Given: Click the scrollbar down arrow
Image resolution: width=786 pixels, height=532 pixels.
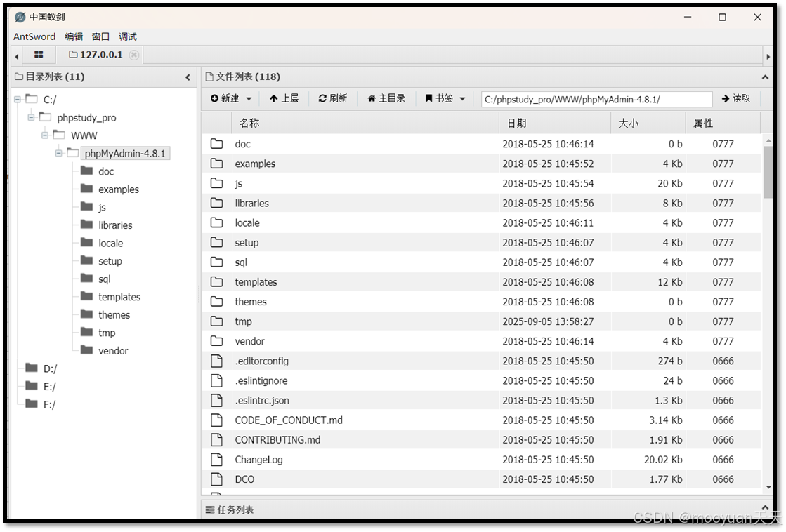Looking at the screenshot, I should pos(768,487).
